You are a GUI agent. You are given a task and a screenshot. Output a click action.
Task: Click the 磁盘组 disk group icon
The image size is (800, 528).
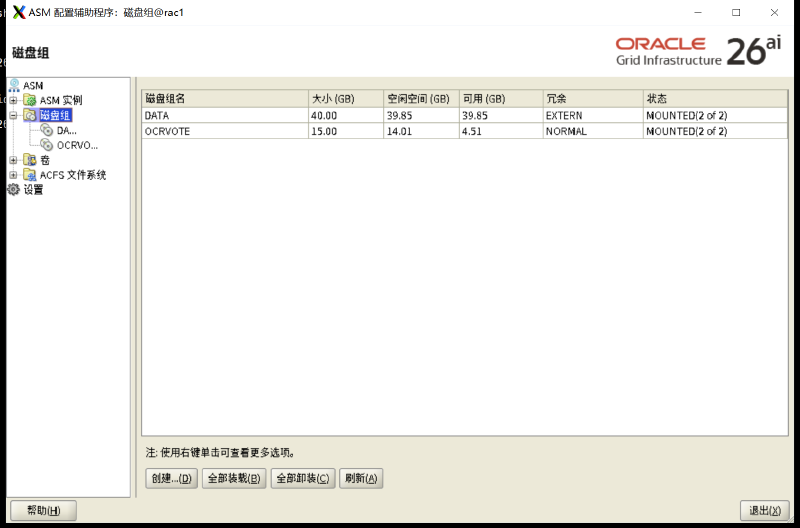(x=30, y=115)
